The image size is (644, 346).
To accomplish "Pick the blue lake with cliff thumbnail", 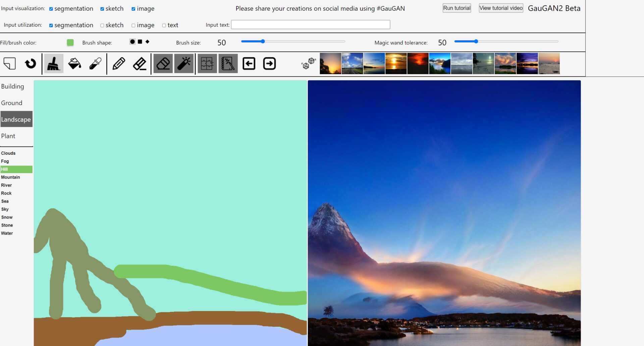I will click(440, 63).
